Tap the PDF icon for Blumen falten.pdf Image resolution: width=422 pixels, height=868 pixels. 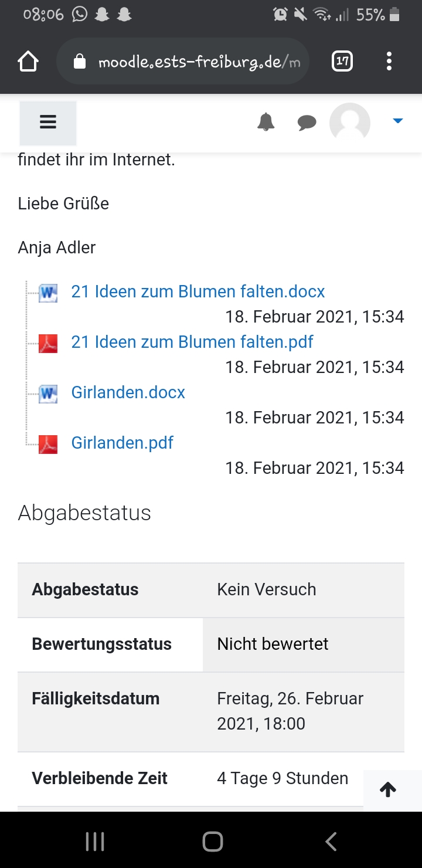[48, 343]
